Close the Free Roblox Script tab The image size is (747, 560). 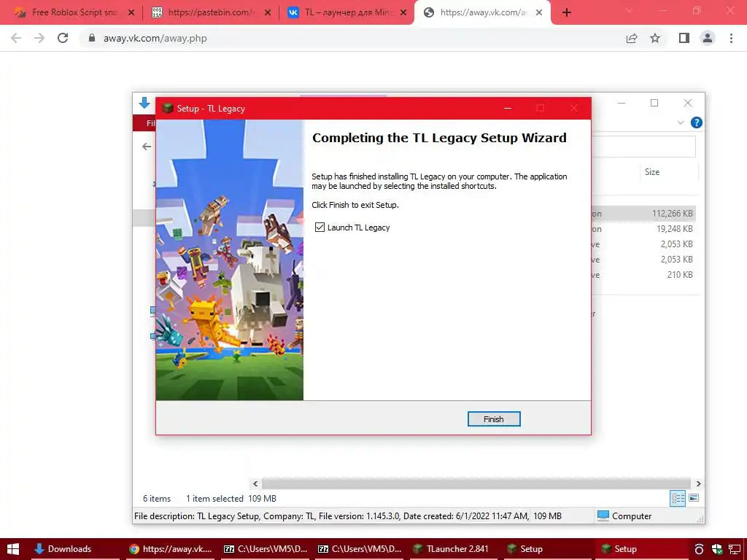click(131, 12)
